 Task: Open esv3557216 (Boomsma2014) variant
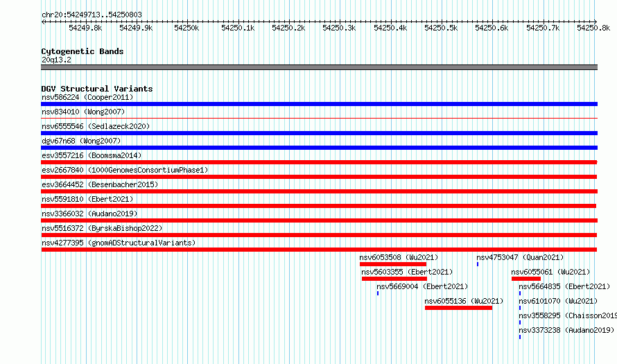click(x=92, y=155)
